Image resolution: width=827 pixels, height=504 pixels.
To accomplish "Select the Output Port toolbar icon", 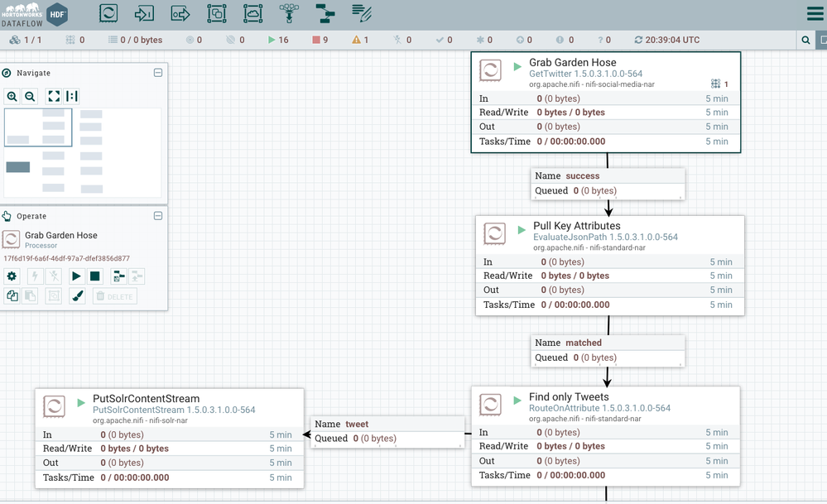I will click(x=180, y=13).
